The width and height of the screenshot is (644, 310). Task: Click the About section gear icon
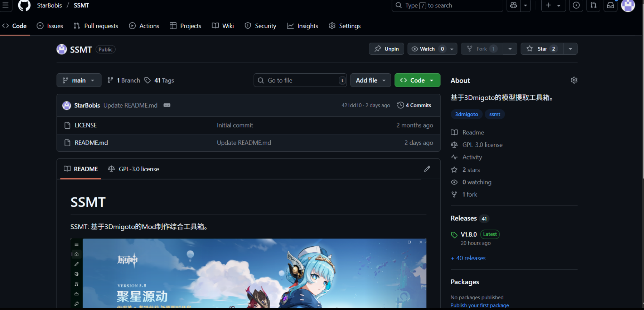pos(574,80)
